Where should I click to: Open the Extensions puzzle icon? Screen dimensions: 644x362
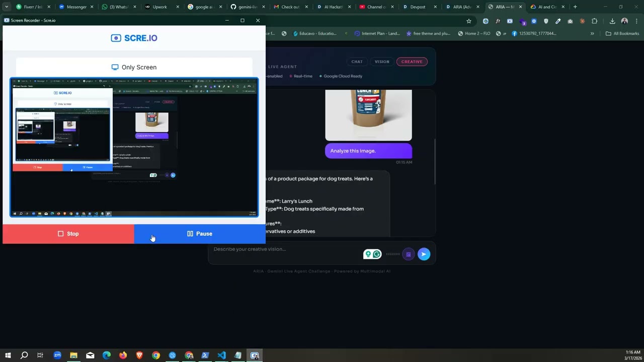pyautogui.click(x=595, y=21)
